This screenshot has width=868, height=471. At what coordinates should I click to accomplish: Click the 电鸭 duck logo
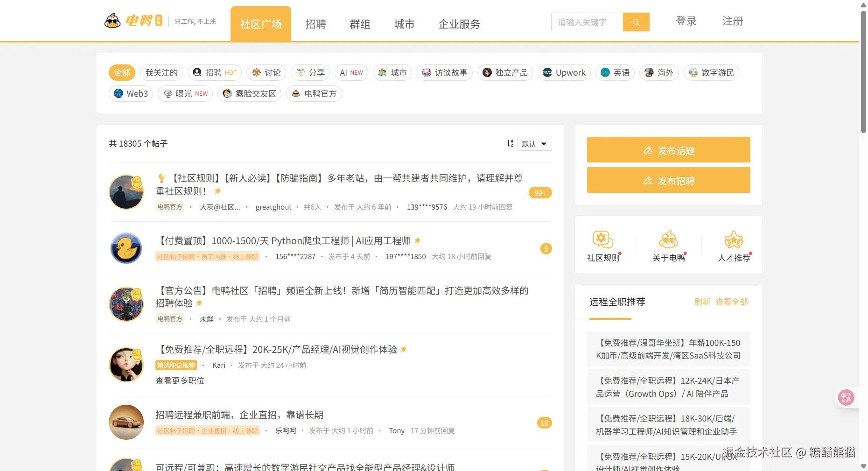click(x=112, y=21)
